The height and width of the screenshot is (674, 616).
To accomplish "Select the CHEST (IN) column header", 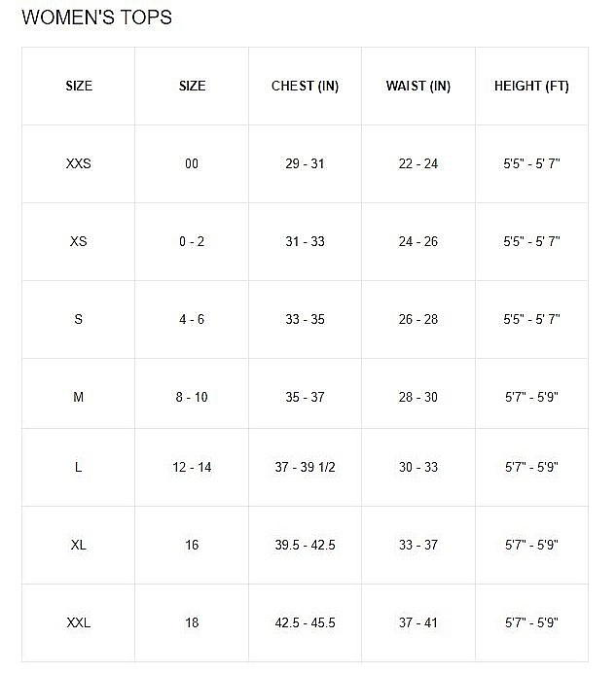I will coord(305,86).
